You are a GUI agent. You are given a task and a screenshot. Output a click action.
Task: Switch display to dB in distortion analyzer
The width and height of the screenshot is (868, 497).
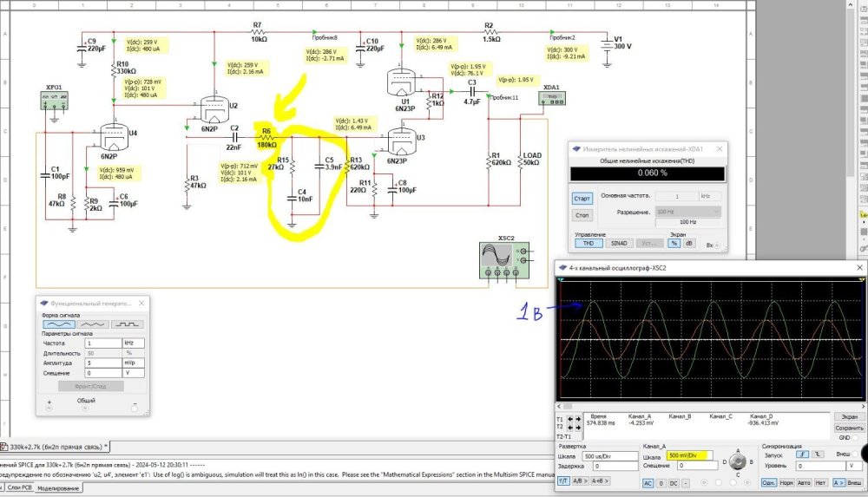pos(690,243)
